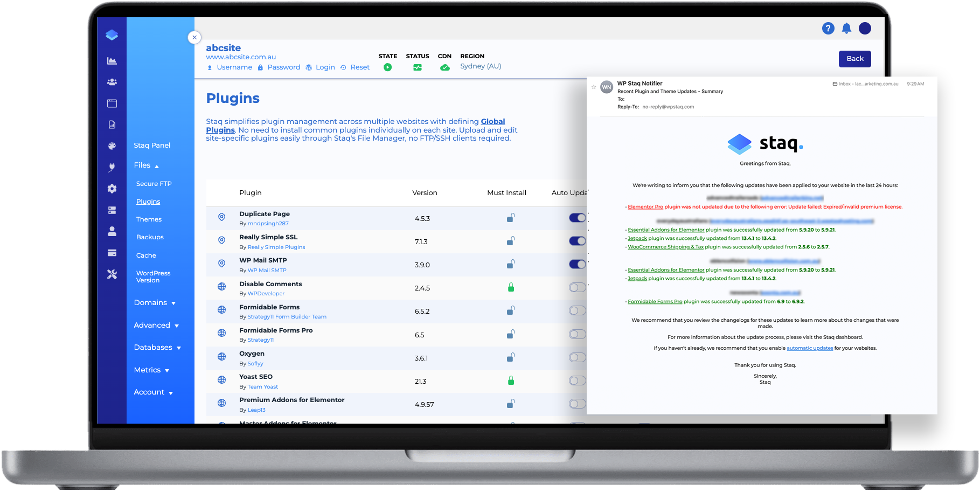This screenshot has height=491, width=980.
Task: Expand the Domains menu section
Action: click(x=155, y=303)
